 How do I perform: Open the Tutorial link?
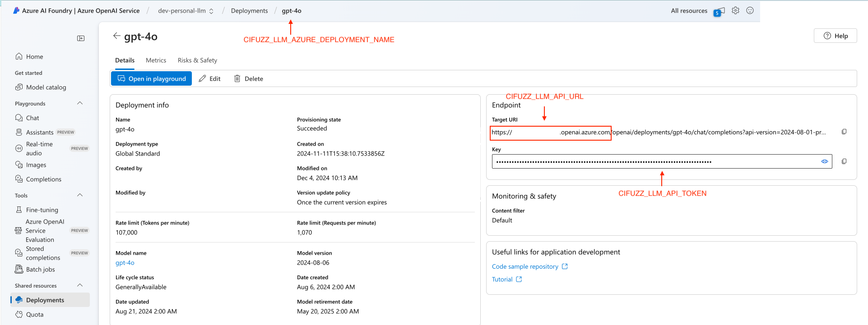(507, 279)
